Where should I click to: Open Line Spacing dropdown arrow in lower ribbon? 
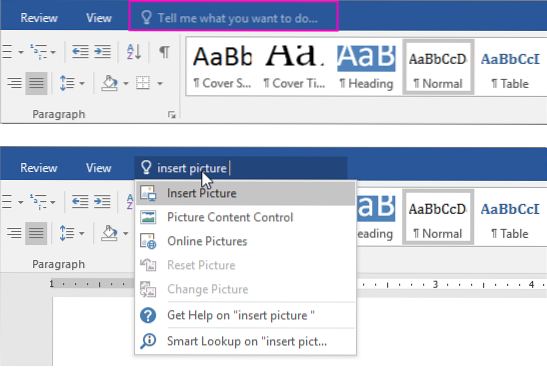click(x=82, y=233)
